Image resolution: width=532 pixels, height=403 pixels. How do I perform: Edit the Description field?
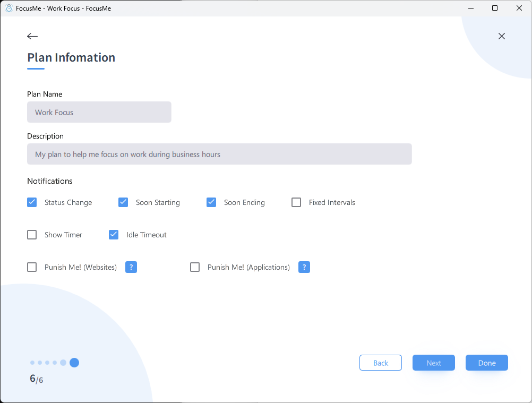pos(219,154)
